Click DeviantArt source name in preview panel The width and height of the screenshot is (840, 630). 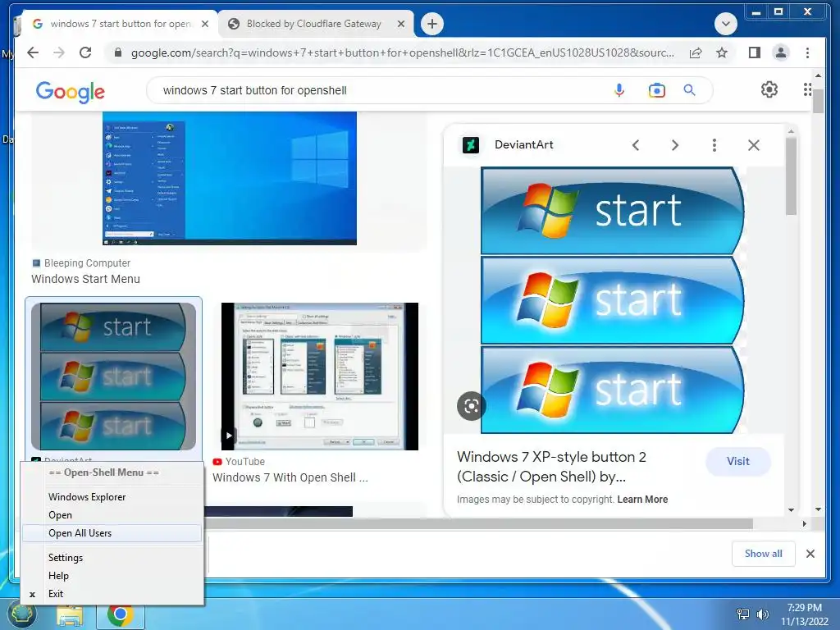[524, 144]
